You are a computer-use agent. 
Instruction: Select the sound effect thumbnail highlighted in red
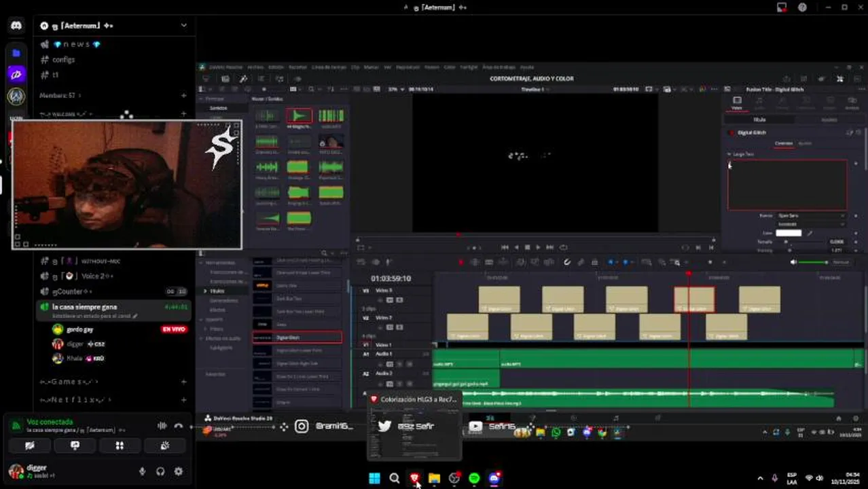coord(299,116)
